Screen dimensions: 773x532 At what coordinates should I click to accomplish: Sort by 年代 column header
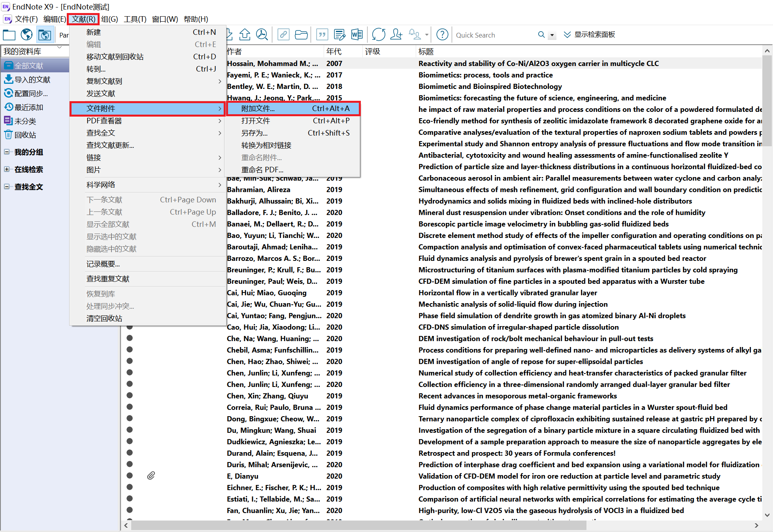coord(343,51)
